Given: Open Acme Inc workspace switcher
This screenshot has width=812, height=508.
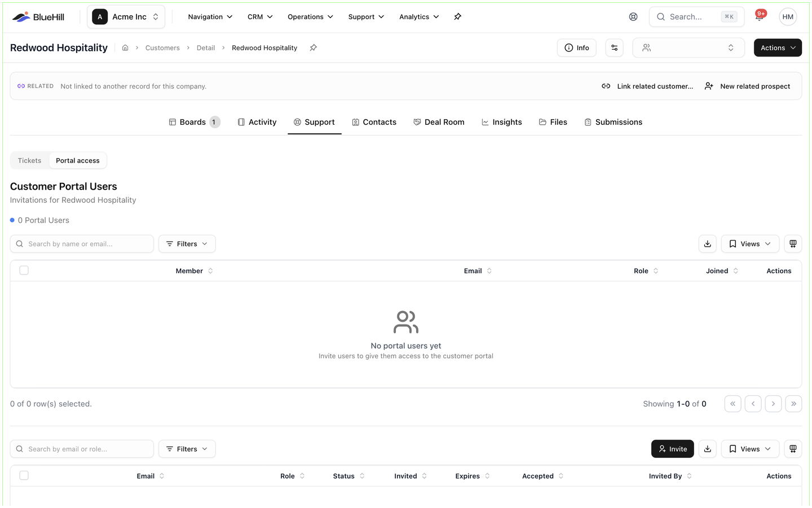Looking at the screenshot, I should [x=126, y=17].
